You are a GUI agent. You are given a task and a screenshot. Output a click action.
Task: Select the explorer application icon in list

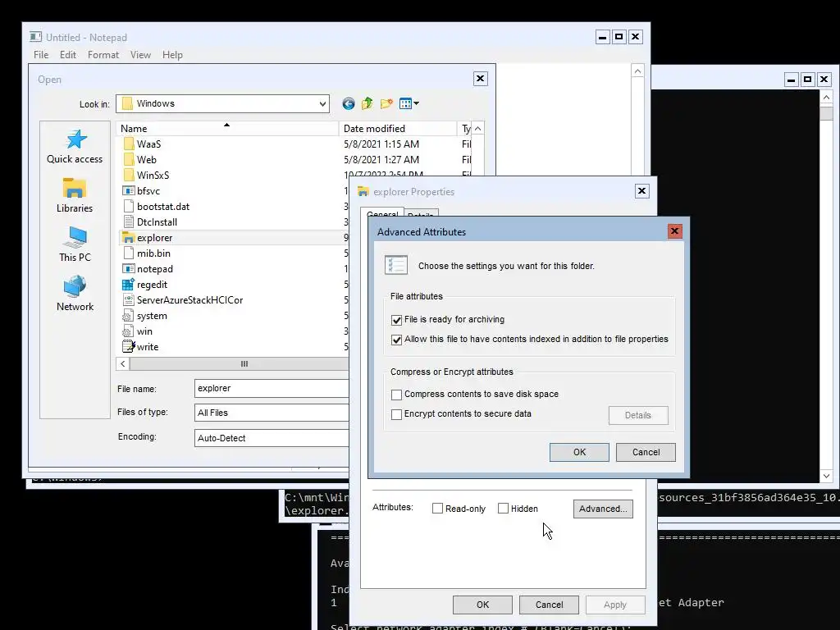point(129,238)
